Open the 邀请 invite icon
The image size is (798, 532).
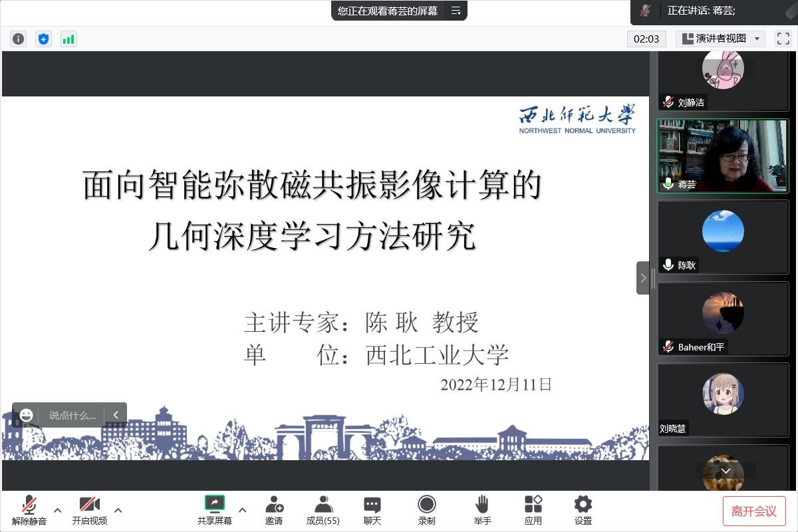(274, 510)
